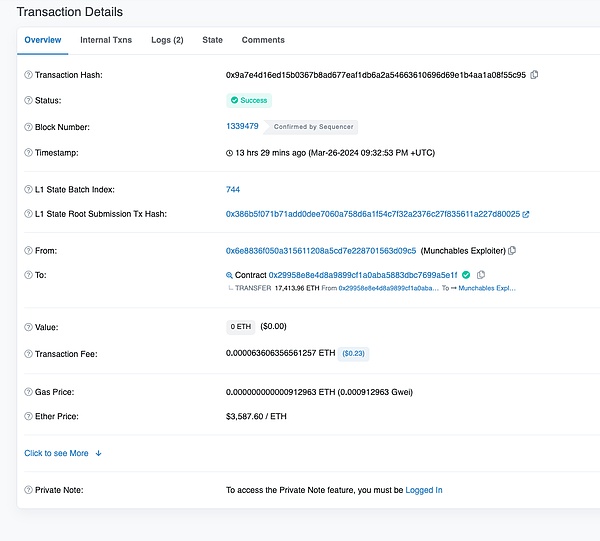This screenshot has width=600, height=541.
Task: Copy the transaction hash to clipboard
Action: 534,75
